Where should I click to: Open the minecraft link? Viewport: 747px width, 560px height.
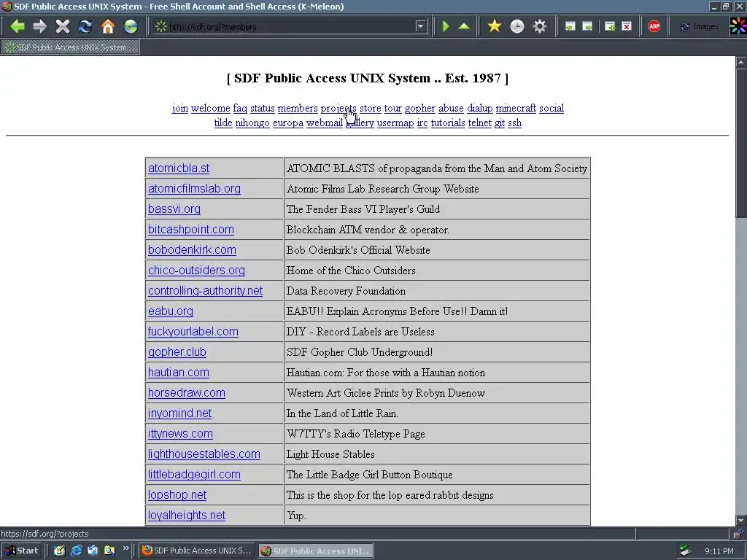click(x=516, y=108)
